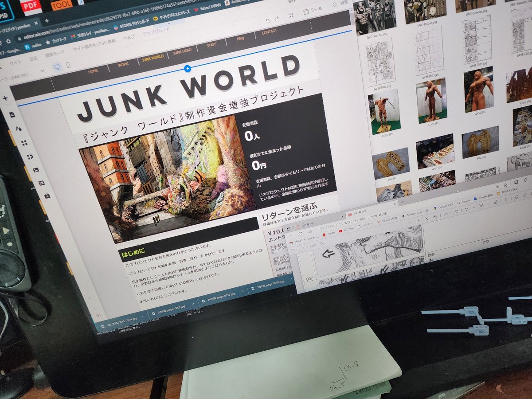
Task: Open the Pages & Menu icon in Wix sidebar
Action: click(12, 114)
